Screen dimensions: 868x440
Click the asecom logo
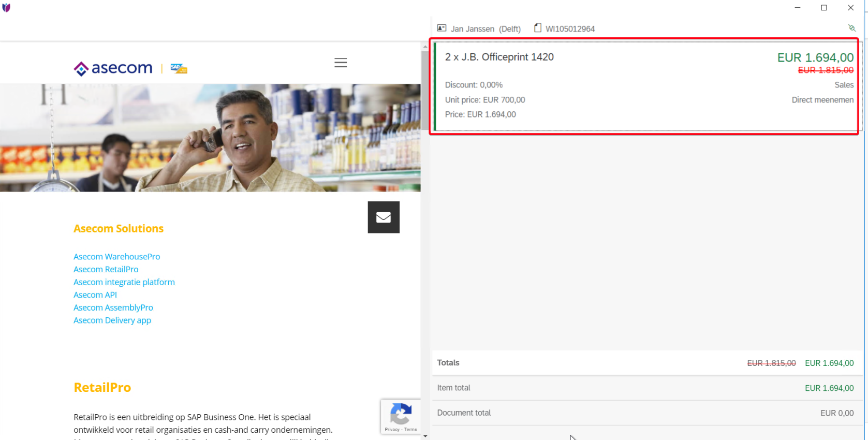point(113,68)
